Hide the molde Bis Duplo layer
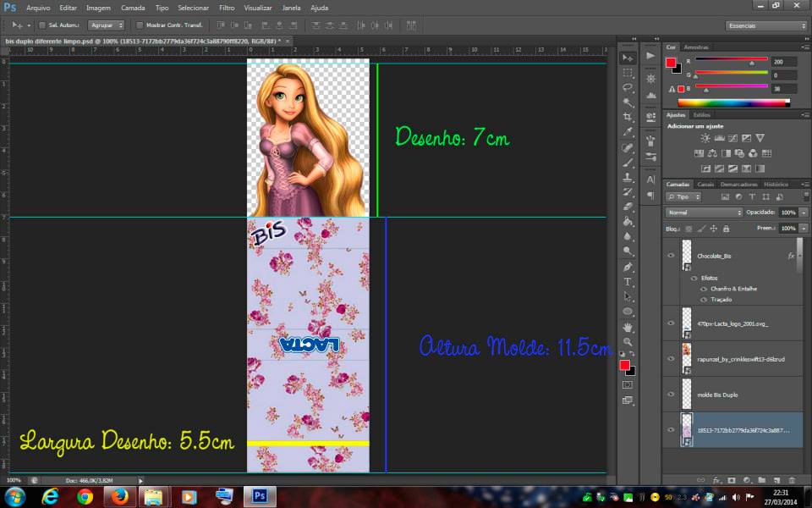 point(671,395)
